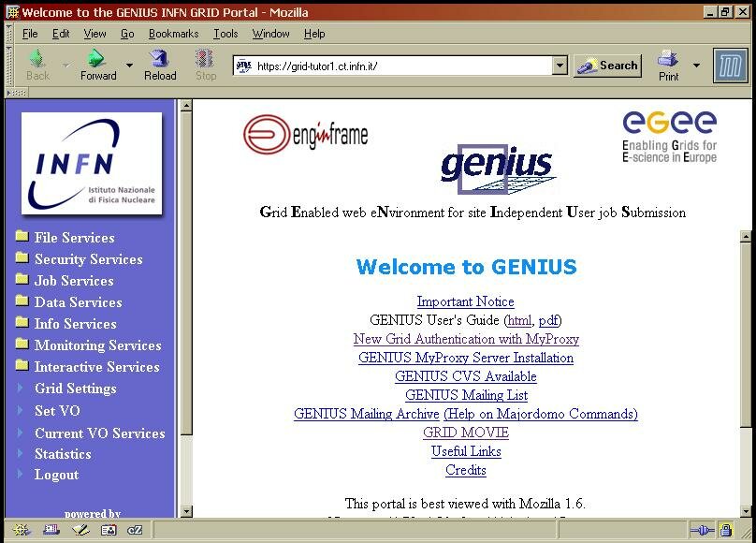756x543 pixels.
Task: Click the main page scrollbar down arrow
Action: click(x=746, y=511)
